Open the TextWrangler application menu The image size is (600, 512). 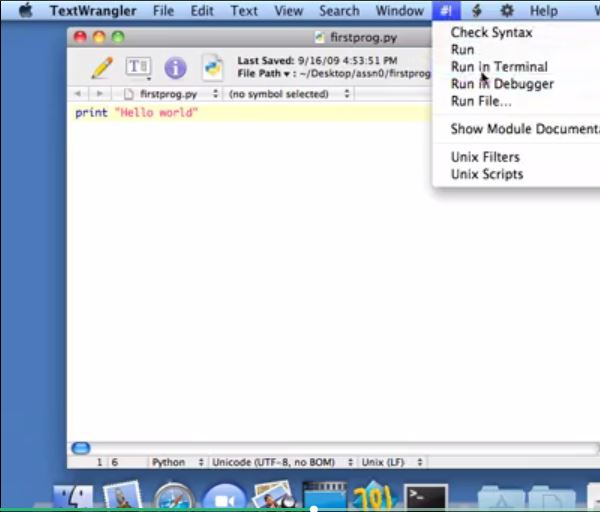pos(93,11)
